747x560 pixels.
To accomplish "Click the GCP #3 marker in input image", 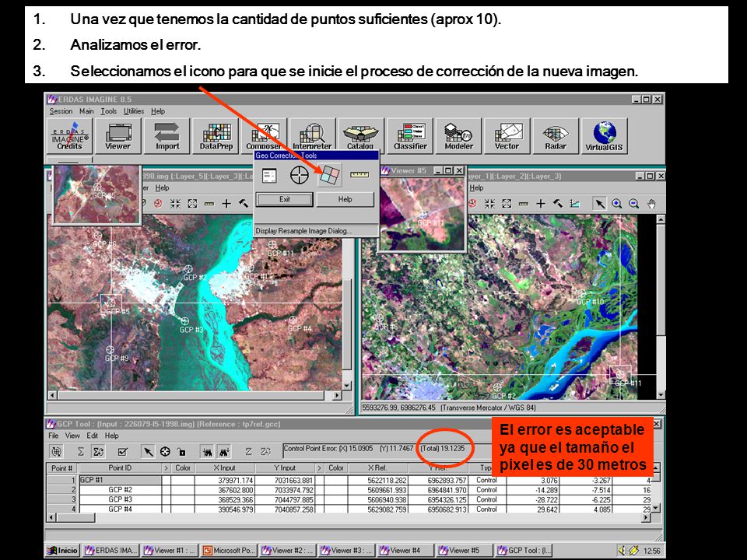I will (185, 321).
